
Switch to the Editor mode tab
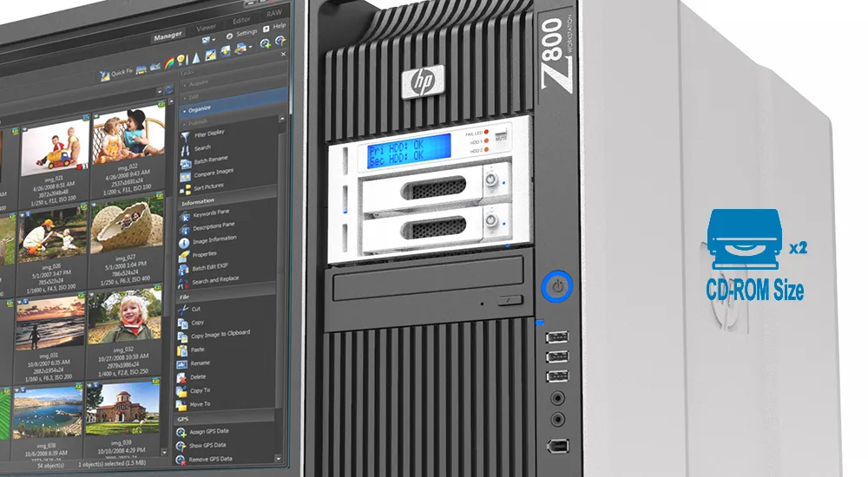click(241, 21)
